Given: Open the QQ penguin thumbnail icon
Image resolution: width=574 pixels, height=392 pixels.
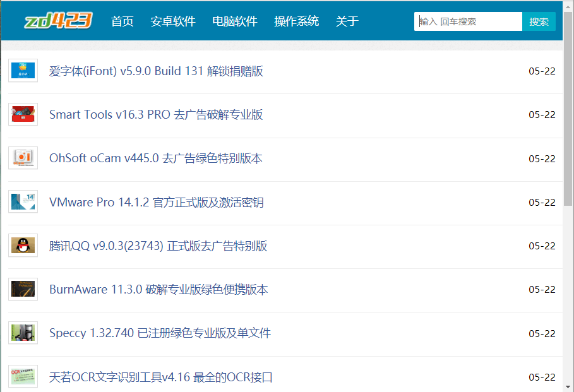Looking at the screenshot, I should coord(23,245).
